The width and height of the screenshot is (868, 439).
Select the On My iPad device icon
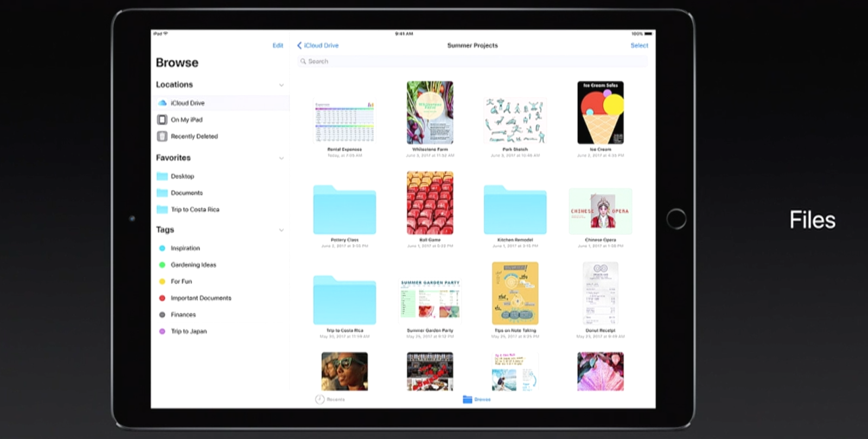162,119
